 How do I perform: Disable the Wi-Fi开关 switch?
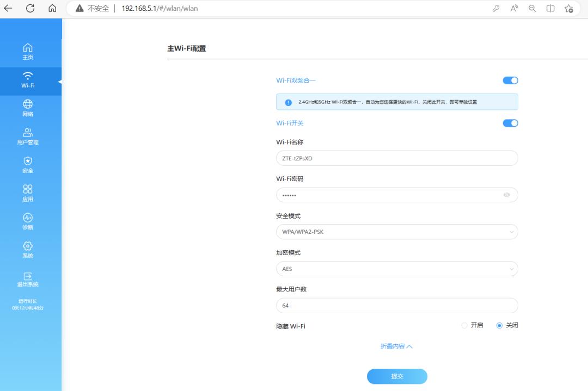(x=510, y=123)
